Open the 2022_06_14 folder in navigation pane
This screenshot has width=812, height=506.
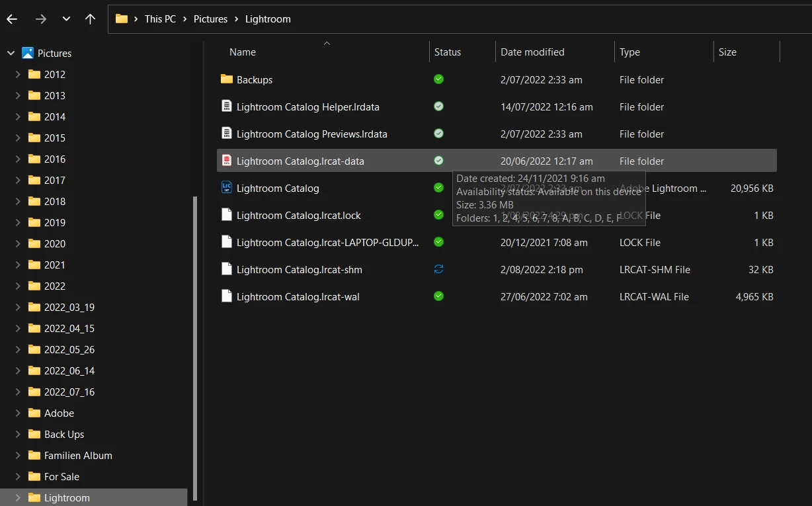(x=69, y=371)
